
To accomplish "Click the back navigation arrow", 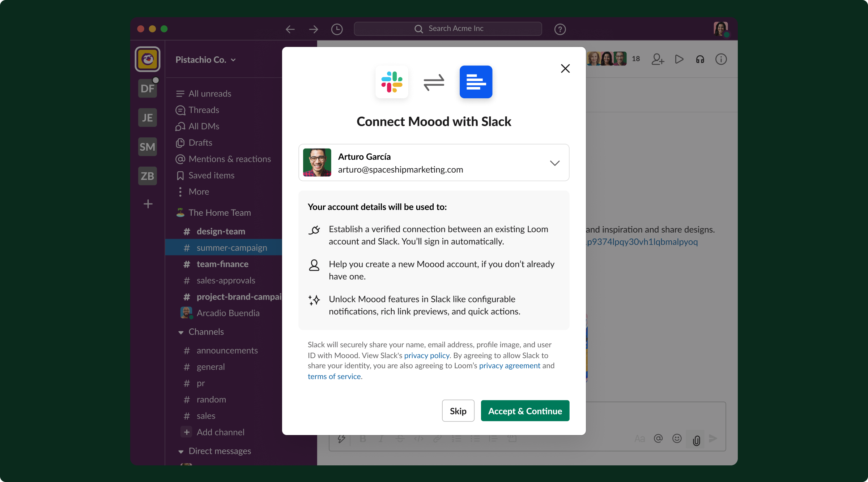I will pyautogui.click(x=290, y=29).
